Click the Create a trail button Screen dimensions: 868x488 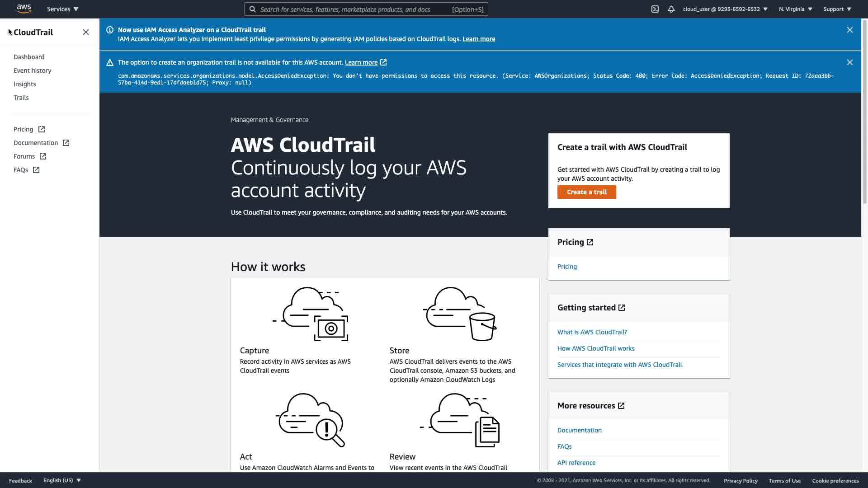(x=586, y=192)
